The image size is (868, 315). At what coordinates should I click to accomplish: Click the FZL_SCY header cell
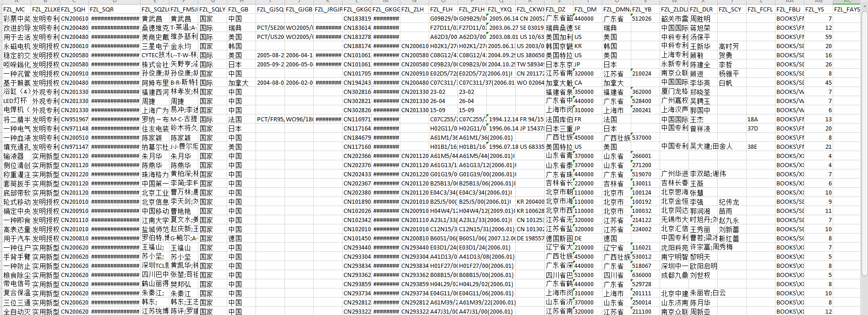tap(732, 9)
